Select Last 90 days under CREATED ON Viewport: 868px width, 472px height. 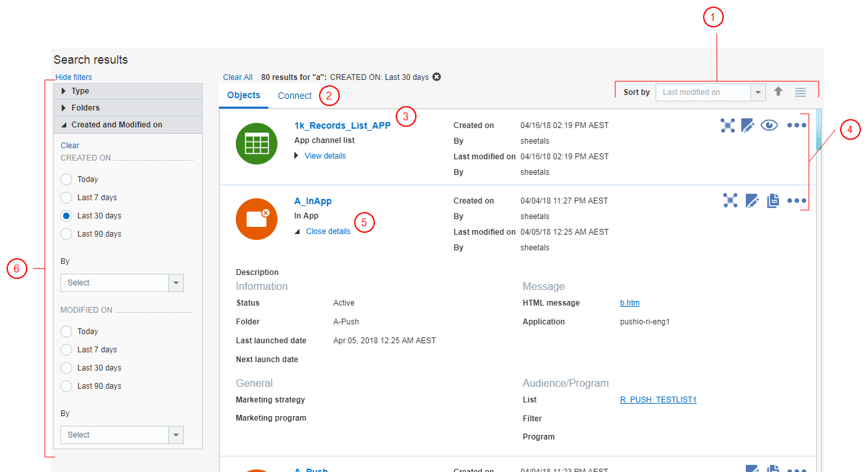click(66, 233)
